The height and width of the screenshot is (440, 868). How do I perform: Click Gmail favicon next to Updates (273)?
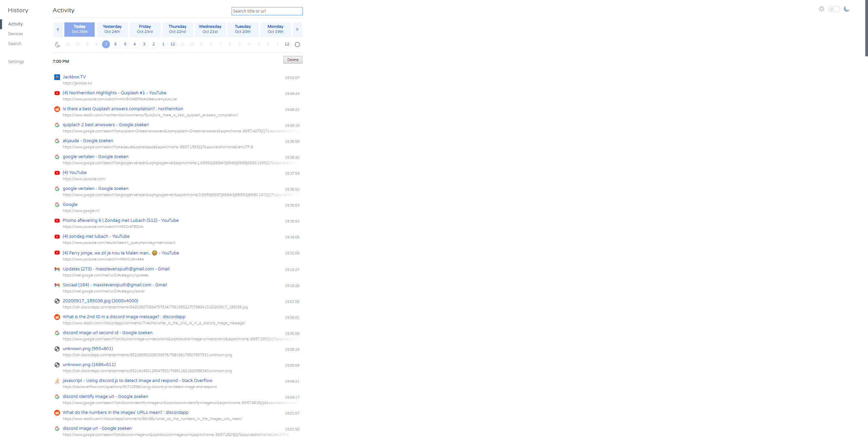[57, 269]
